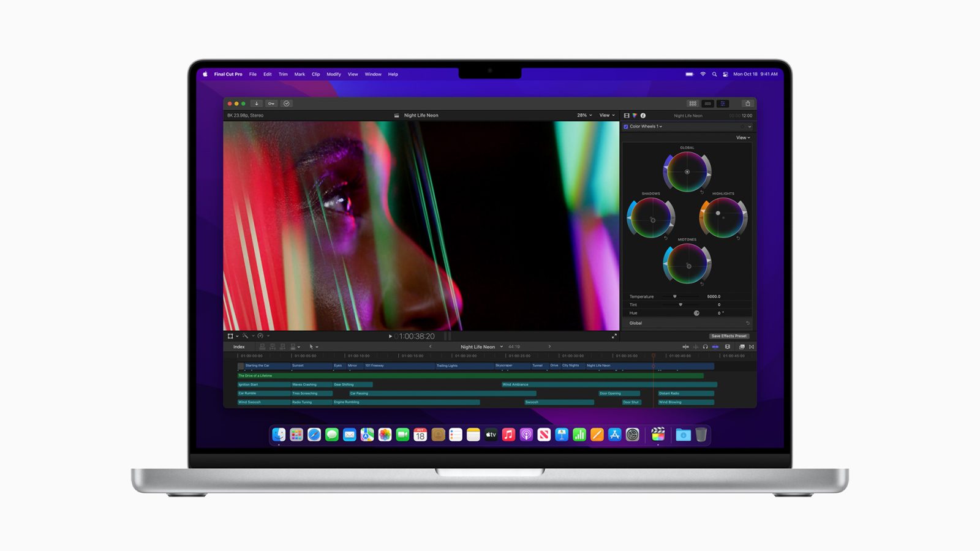Image resolution: width=980 pixels, height=551 pixels.
Task: Open the magic wand enhancements dropdown
Action: click(247, 335)
